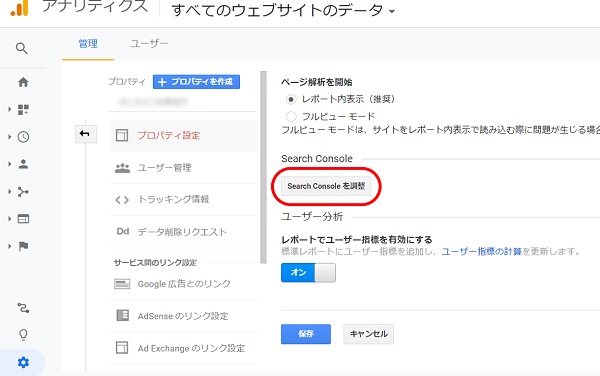Open プロパティ設定 menu item

pos(183,135)
